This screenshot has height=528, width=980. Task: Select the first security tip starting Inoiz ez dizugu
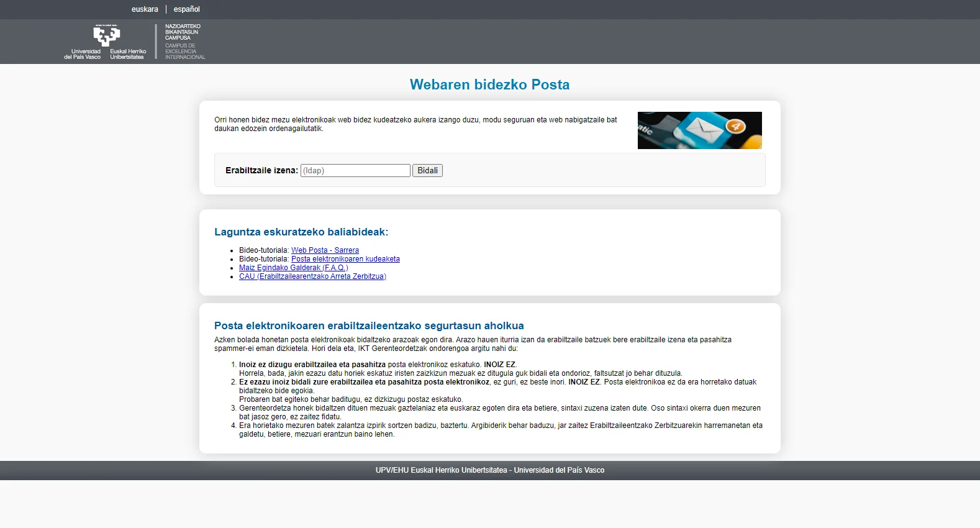(461, 369)
